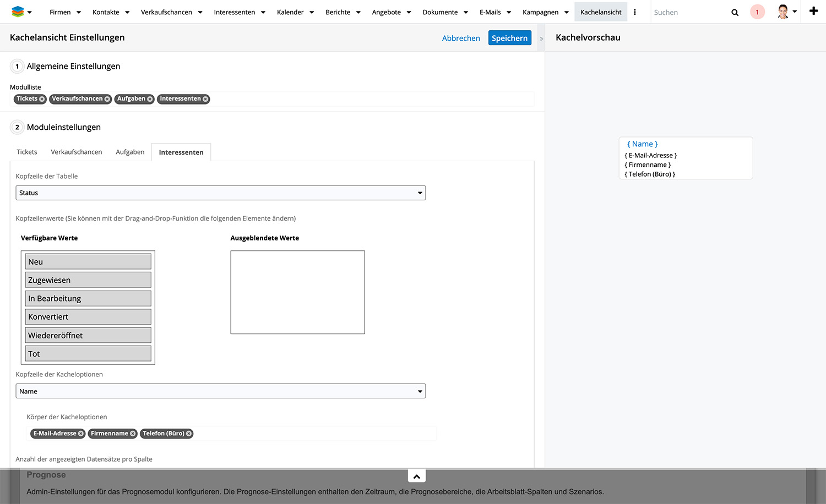Switch to the Verkaufschancen settings tab
Screen dimensions: 826x504
(x=77, y=152)
